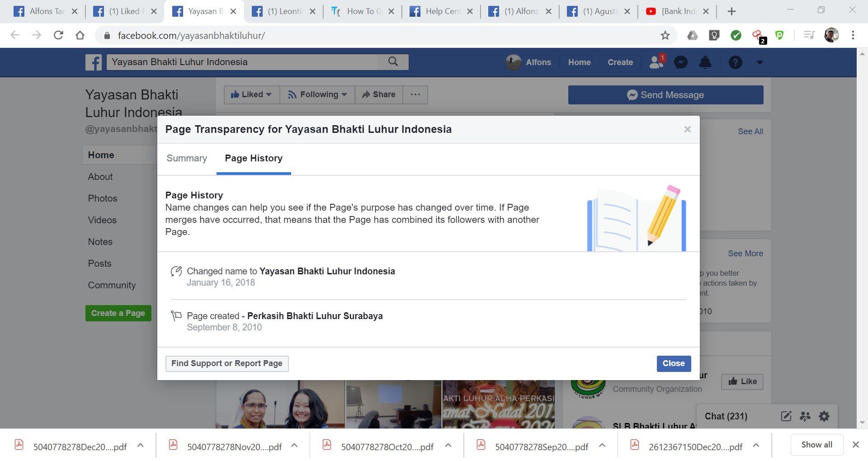Close the Page Transparency dialog with X
Viewport: 868px width, 461px height.
688,129
